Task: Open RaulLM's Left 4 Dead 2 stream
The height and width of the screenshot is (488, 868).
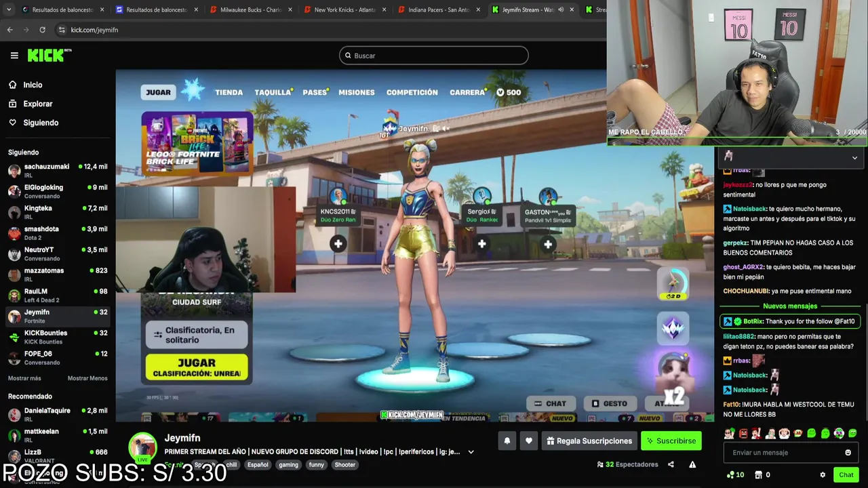Action: point(58,296)
